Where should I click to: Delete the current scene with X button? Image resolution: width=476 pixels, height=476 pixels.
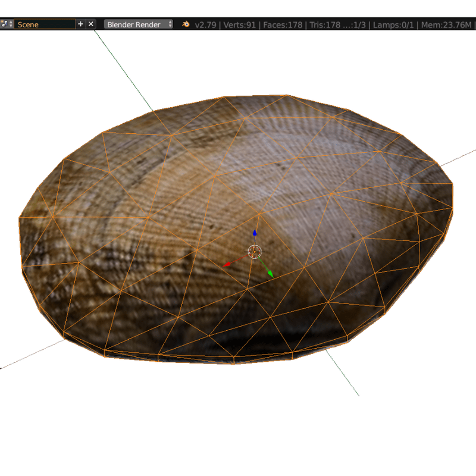(91, 24)
